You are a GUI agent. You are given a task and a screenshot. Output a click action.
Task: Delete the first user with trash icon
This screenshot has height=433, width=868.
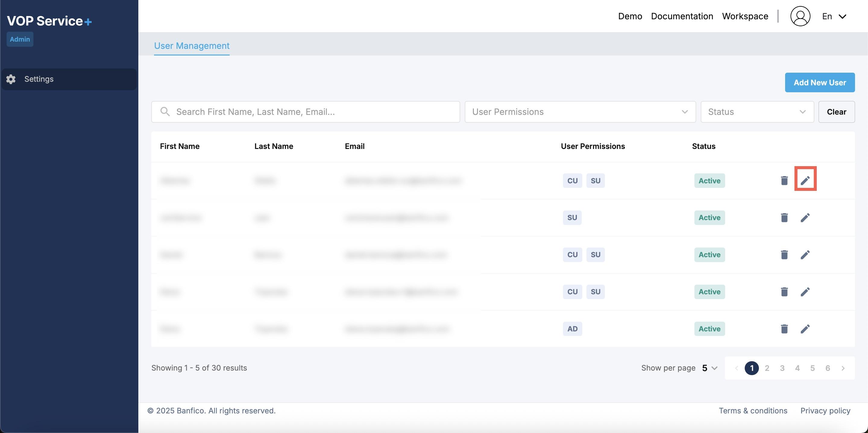coord(784,180)
